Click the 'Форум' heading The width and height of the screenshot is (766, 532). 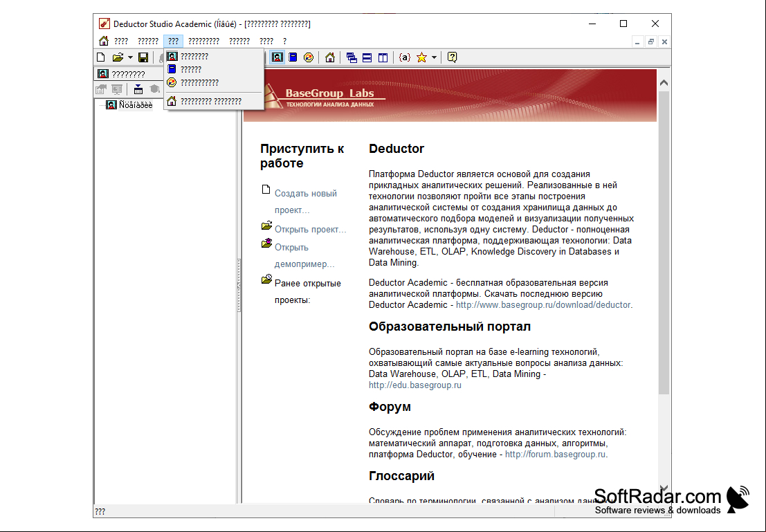(390, 407)
